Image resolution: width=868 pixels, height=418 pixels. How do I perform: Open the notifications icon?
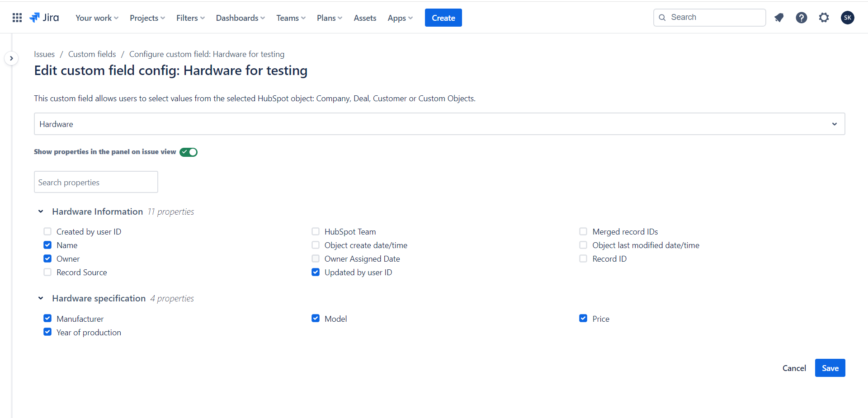pyautogui.click(x=778, y=18)
